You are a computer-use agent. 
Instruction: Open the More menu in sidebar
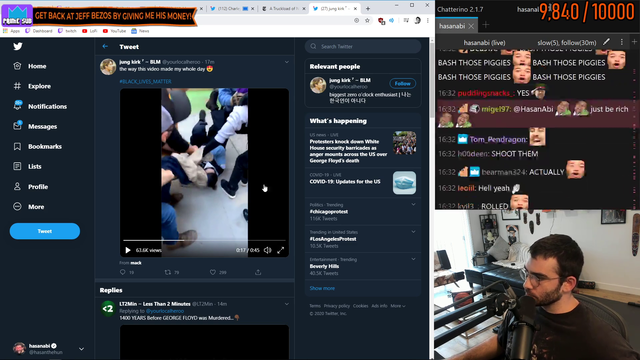(29, 207)
